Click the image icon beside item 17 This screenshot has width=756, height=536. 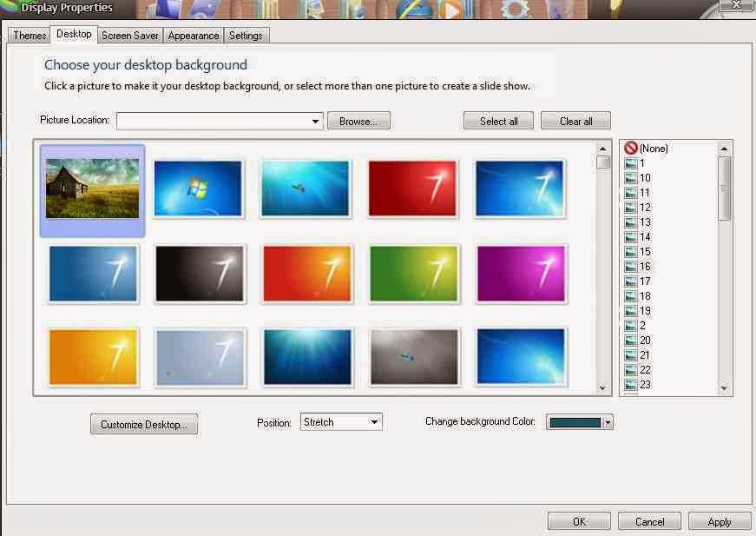pyautogui.click(x=631, y=281)
